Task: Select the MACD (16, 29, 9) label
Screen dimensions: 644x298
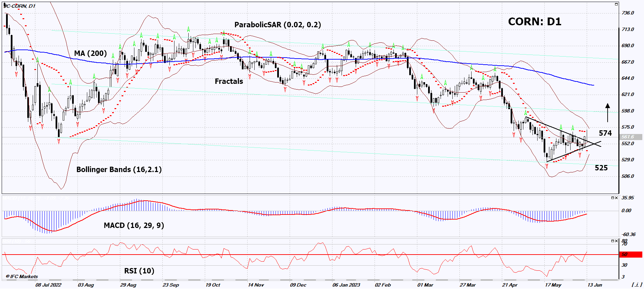Action: (x=134, y=226)
